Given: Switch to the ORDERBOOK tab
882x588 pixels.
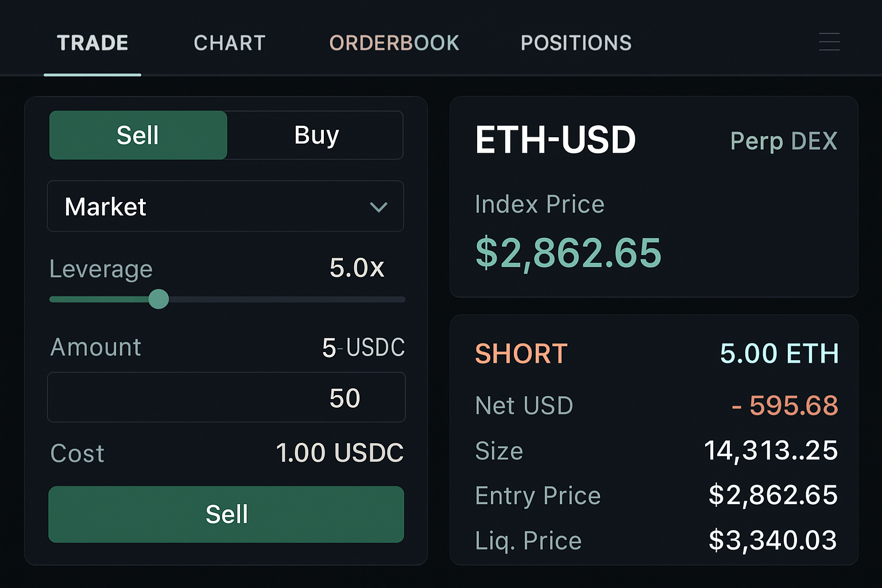Looking at the screenshot, I should pyautogui.click(x=394, y=42).
